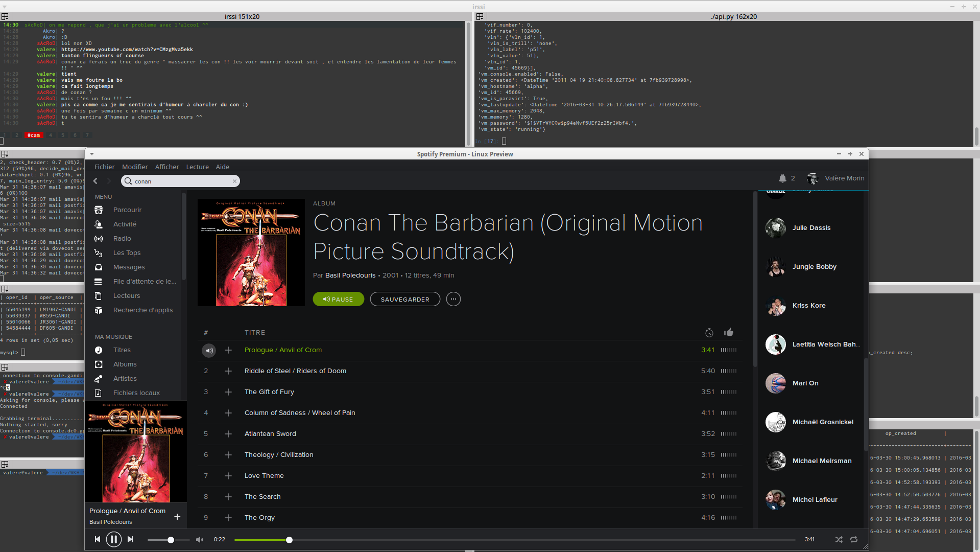Viewport: 980px width, 552px height.
Task: Mute the volume speaker icon
Action: pyautogui.click(x=199, y=540)
